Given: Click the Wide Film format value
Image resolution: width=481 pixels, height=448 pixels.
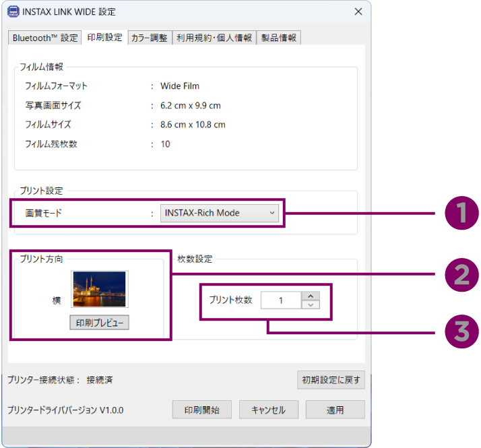Looking at the screenshot, I should pos(180,86).
